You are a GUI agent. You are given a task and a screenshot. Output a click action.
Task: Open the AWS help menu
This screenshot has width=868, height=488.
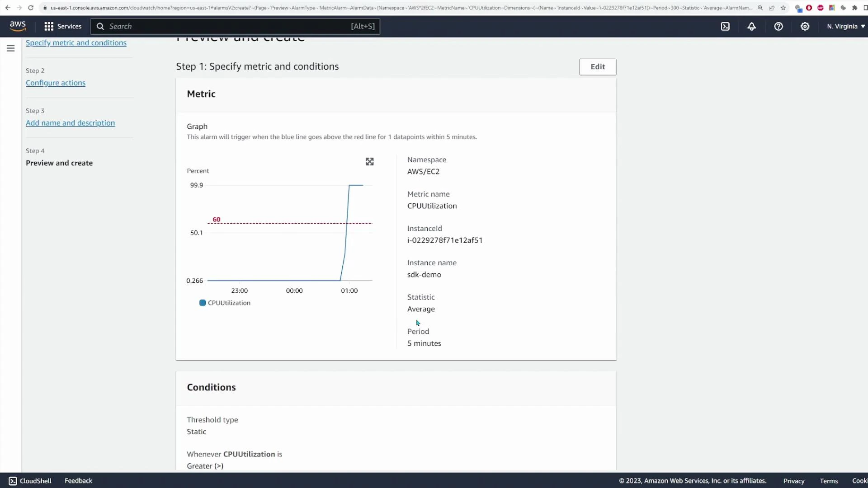click(x=778, y=27)
